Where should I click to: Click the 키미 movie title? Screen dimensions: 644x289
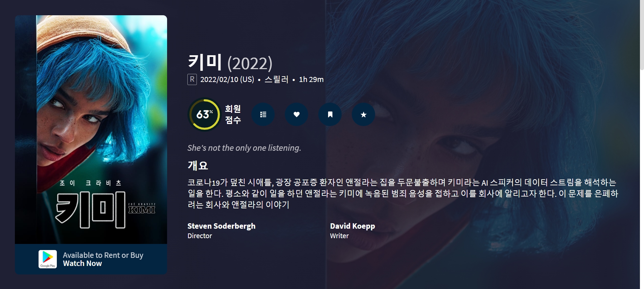coord(205,62)
